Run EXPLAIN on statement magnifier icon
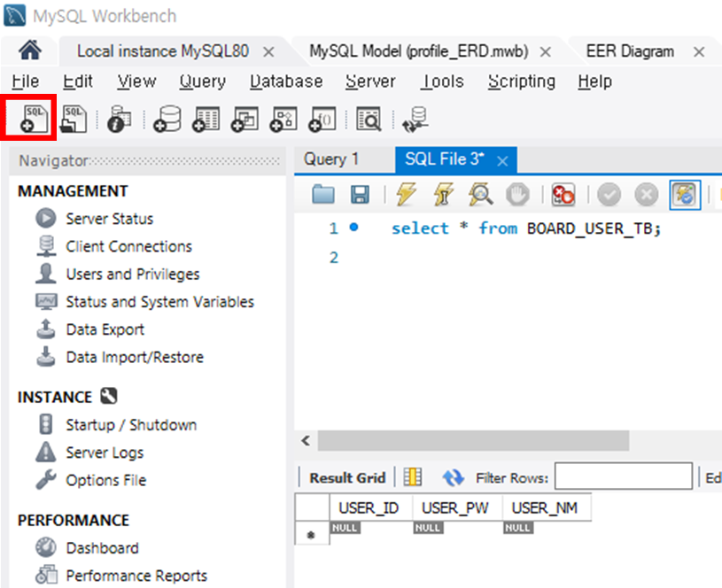This screenshot has width=722, height=588. (x=480, y=194)
